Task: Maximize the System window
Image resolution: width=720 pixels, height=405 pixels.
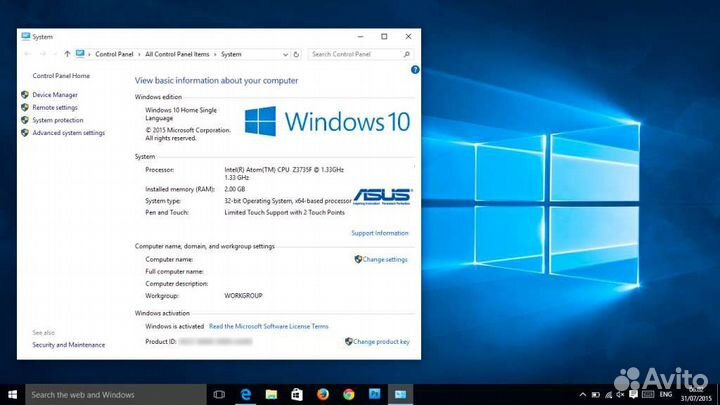Action: pos(384,36)
